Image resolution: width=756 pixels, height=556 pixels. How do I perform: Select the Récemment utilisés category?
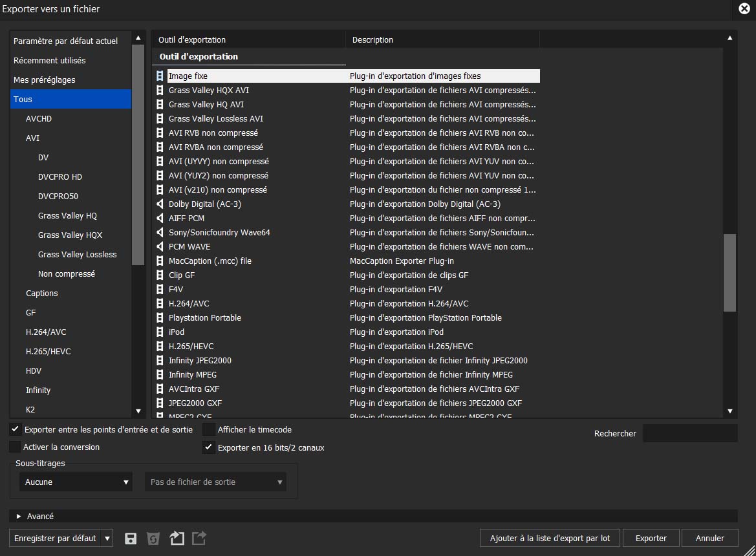click(x=71, y=60)
